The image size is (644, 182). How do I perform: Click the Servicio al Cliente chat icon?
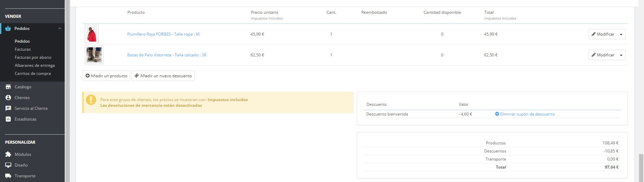[x=8, y=108]
